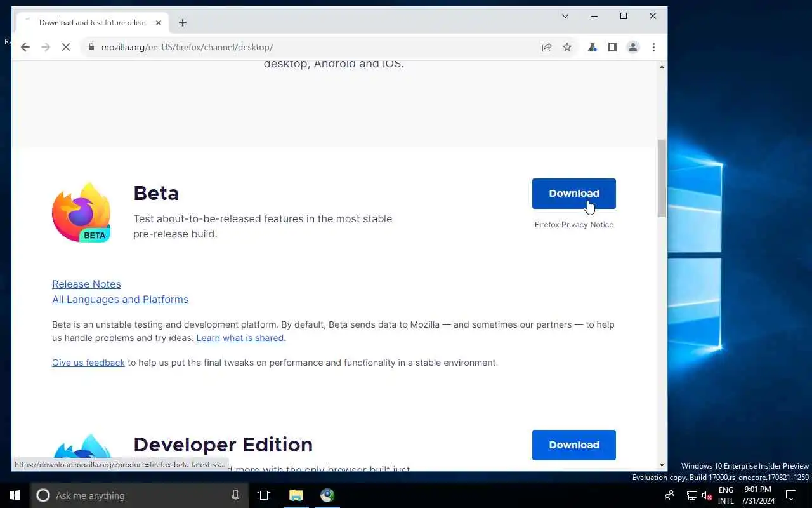Open the Chrome labs flask icon
Image resolution: width=812 pixels, height=508 pixels.
tap(593, 47)
